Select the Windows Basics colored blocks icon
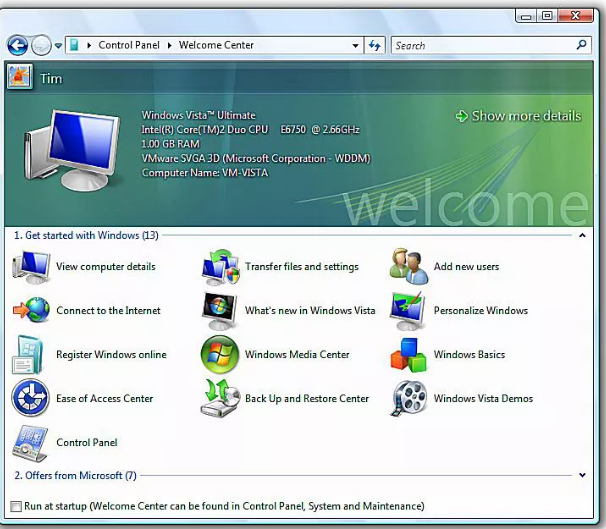The image size is (606, 529). 408,355
